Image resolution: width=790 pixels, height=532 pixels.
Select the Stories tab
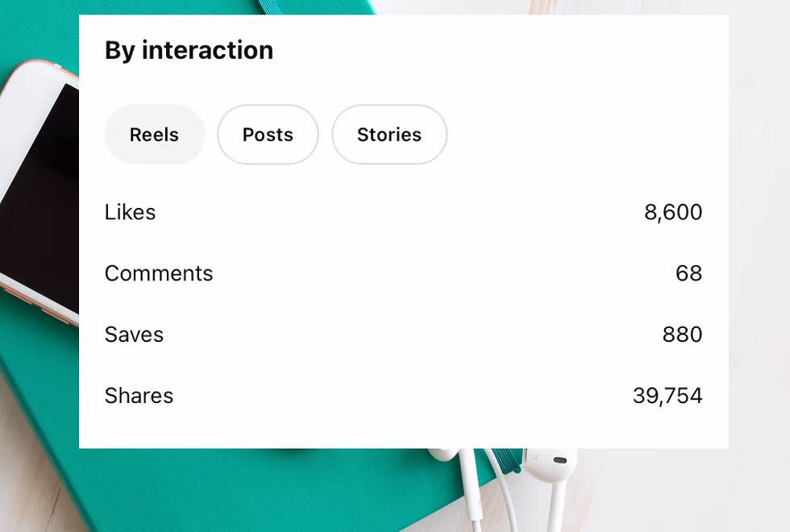[389, 135]
